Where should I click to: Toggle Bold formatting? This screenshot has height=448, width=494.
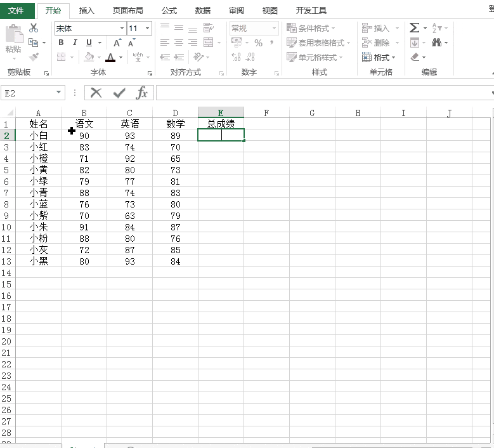click(x=61, y=43)
